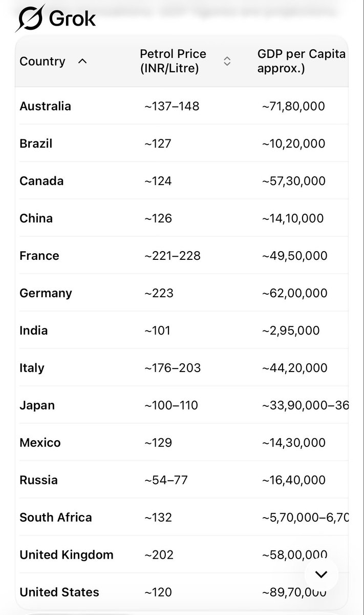Select the Country column header
The height and width of the screenshot is (615, 364).
pos(42,61)
